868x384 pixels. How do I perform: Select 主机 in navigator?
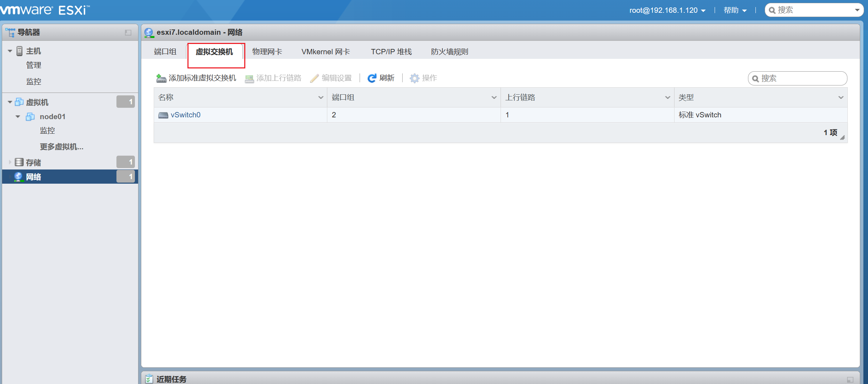pos(33,51)
